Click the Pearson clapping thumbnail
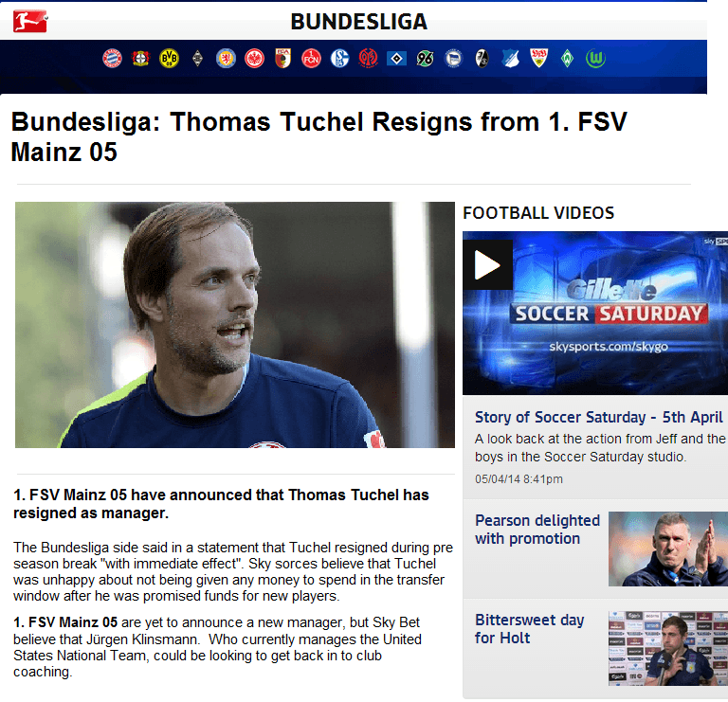The width and height of the screenshot is (728, 702). [668, 549]
